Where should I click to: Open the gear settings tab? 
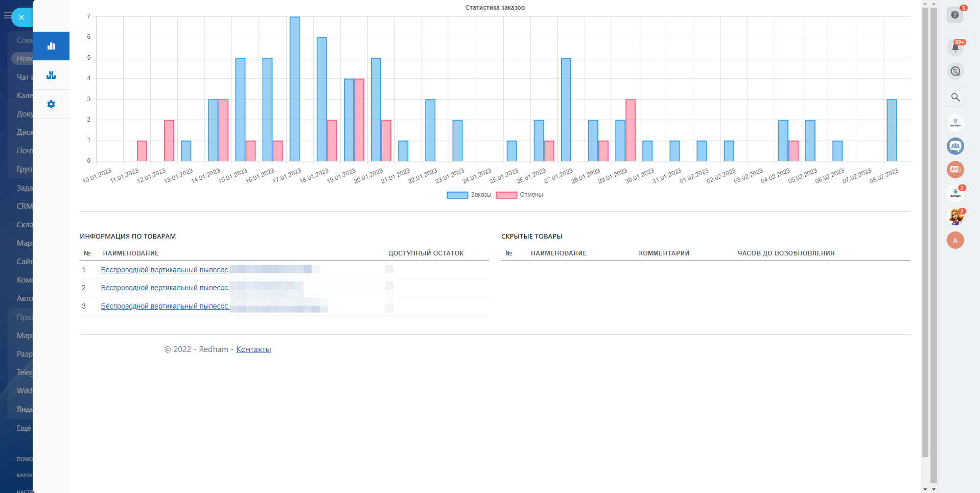[51, 104]
